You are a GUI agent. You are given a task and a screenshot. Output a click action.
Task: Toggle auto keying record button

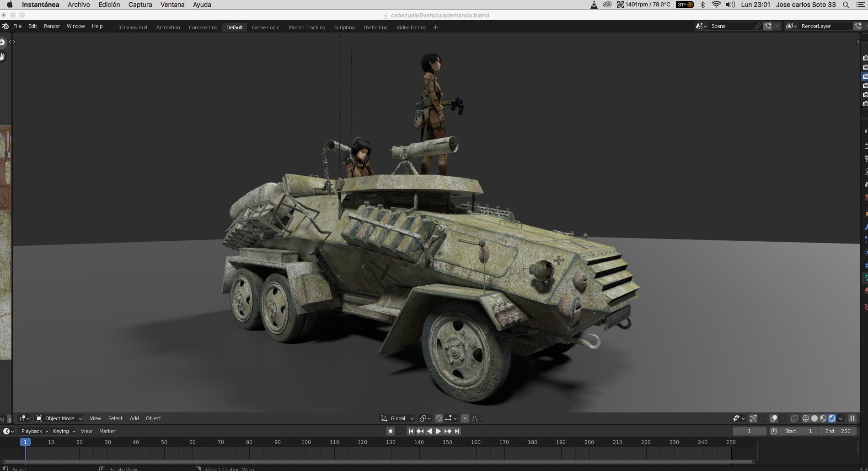click(x=390, y=431)
